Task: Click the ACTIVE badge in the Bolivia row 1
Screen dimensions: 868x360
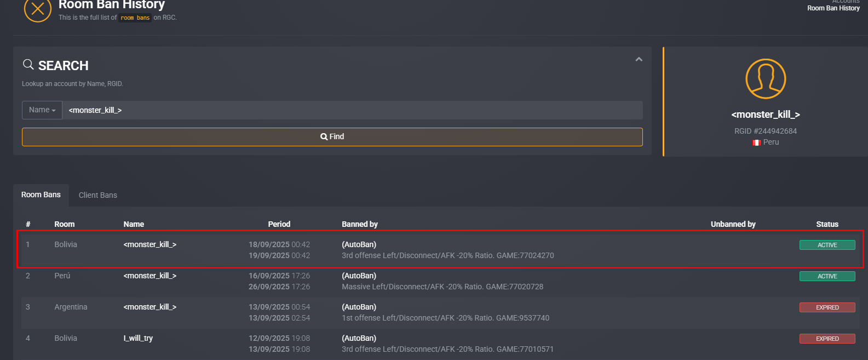Action: click(827, 245)
